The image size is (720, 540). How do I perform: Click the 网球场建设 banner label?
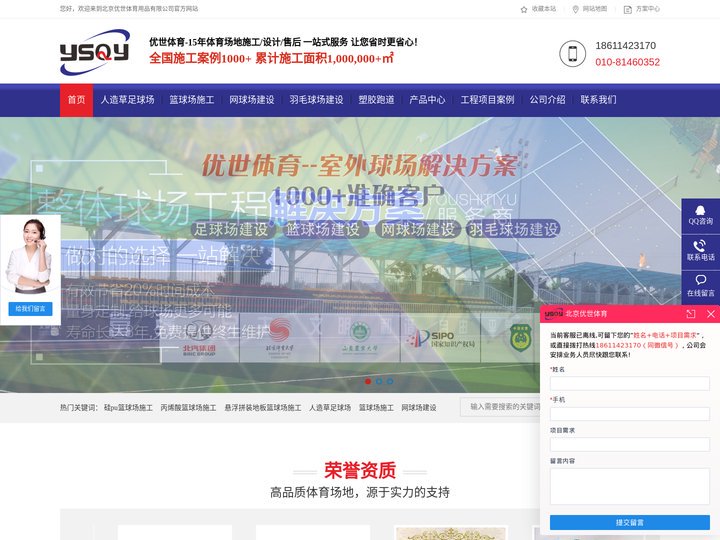418,229
